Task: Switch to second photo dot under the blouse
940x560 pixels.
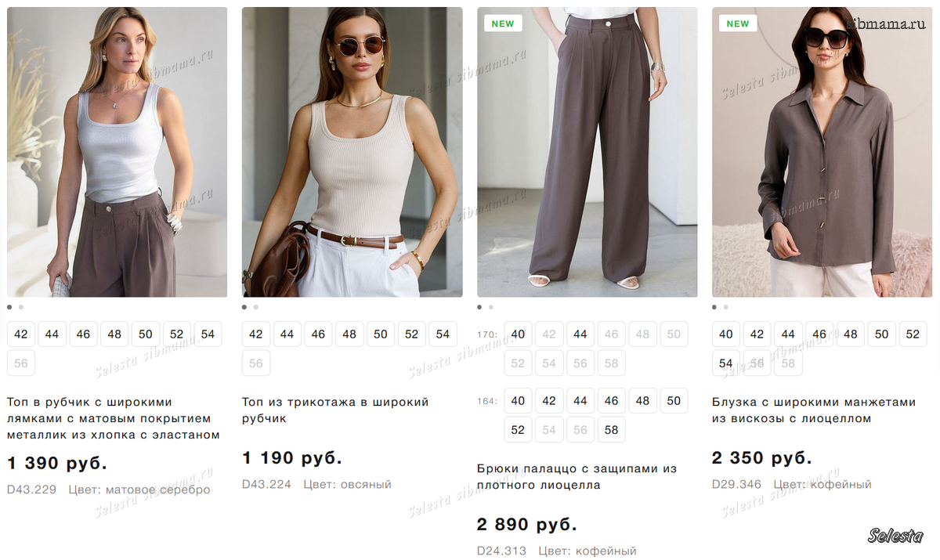Action: 726,308
